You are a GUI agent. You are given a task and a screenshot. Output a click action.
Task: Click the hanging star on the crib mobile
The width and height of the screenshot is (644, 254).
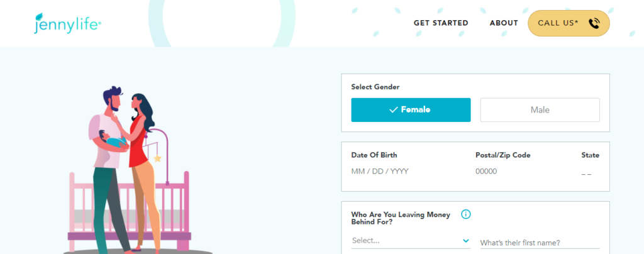[157, 158]
